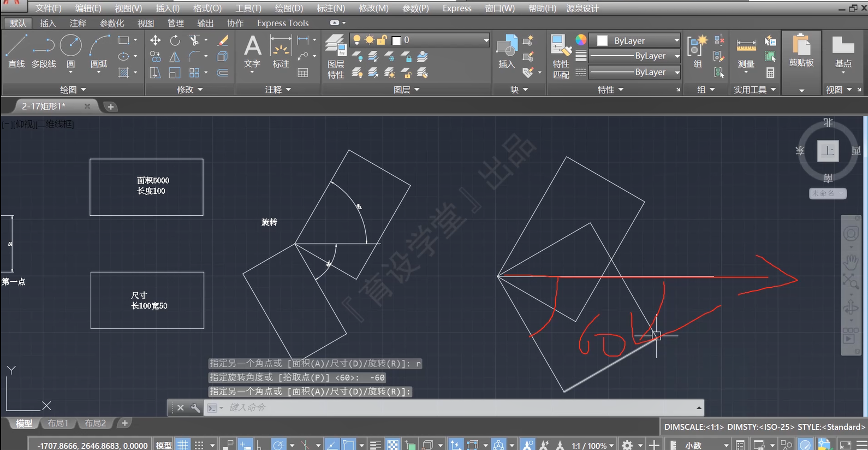Click the Text (文字) tool
The width and height of the screenshot is (868, 450).
pyautogui.click(x=252, y=52)
